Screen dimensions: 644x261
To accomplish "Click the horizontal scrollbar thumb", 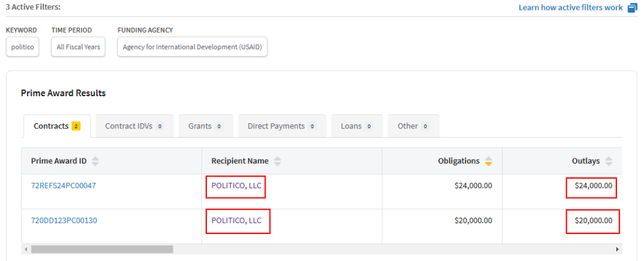I will tap(103, 249).
